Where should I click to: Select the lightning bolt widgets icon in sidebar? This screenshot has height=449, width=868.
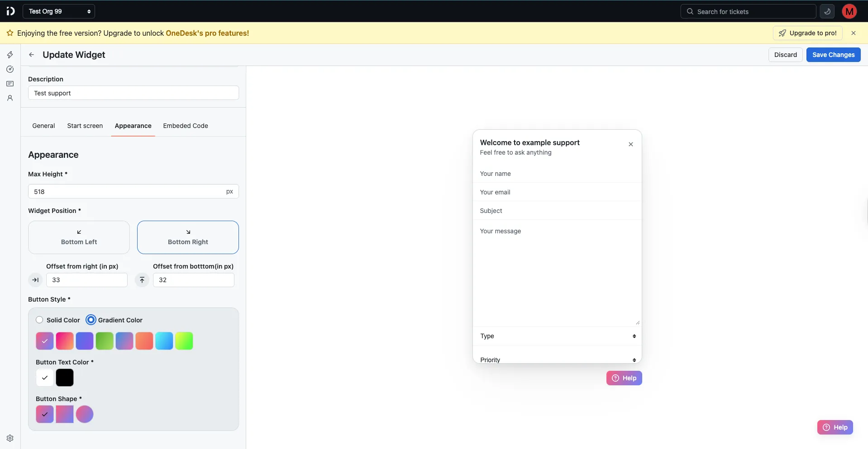[10, 55]
